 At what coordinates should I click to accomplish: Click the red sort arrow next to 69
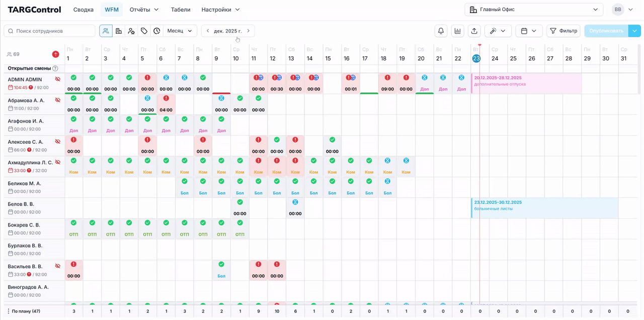click(55, 54)
